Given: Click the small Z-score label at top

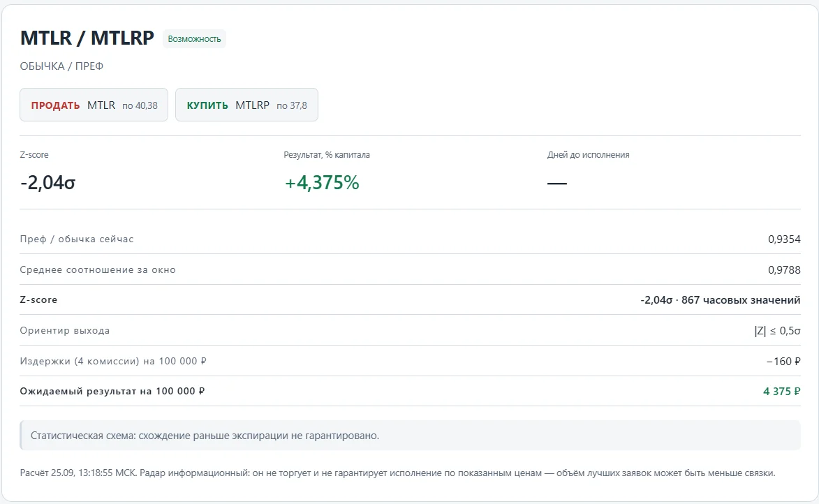Looking at the screenshot, I should point(34,154).
